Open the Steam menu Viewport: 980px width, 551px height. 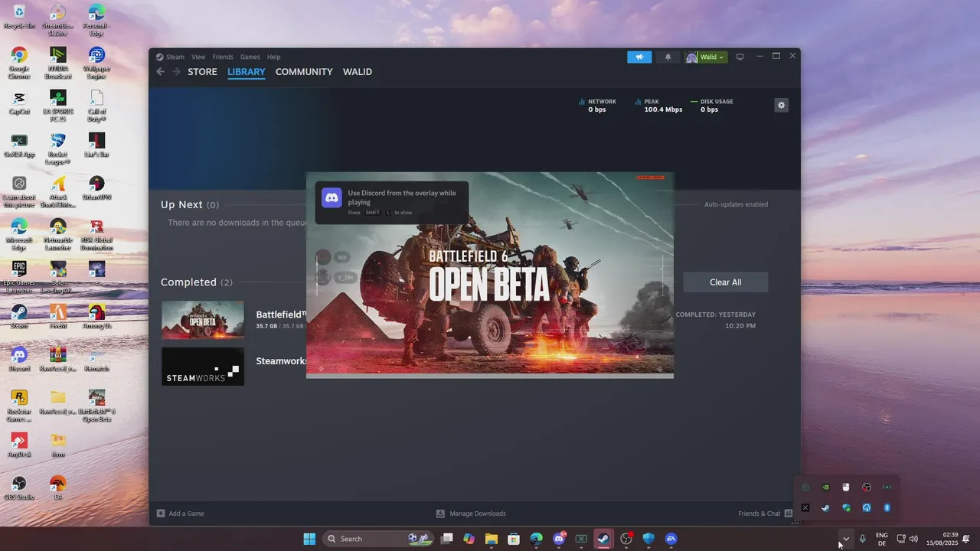pyautogui.click(x=175, y=57)
